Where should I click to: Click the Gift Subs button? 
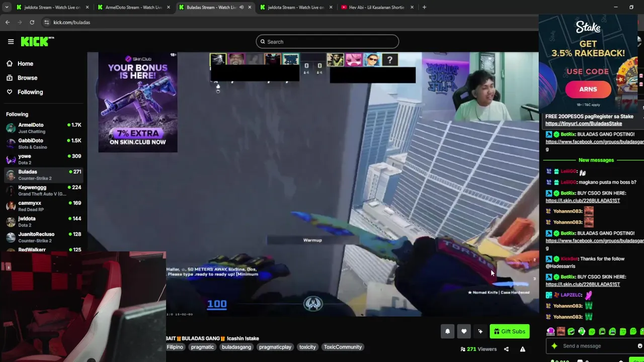tap(509, 331)
